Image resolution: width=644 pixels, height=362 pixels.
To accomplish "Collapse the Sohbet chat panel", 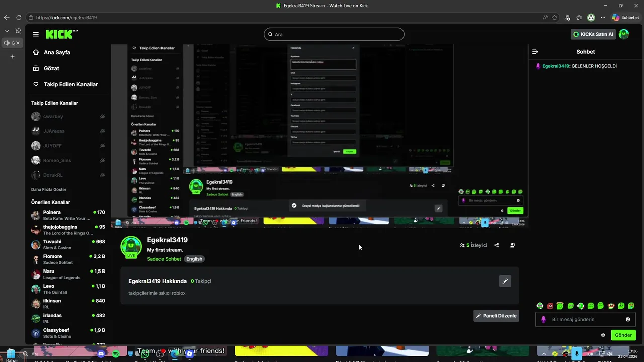I will [x=535, y=52].
